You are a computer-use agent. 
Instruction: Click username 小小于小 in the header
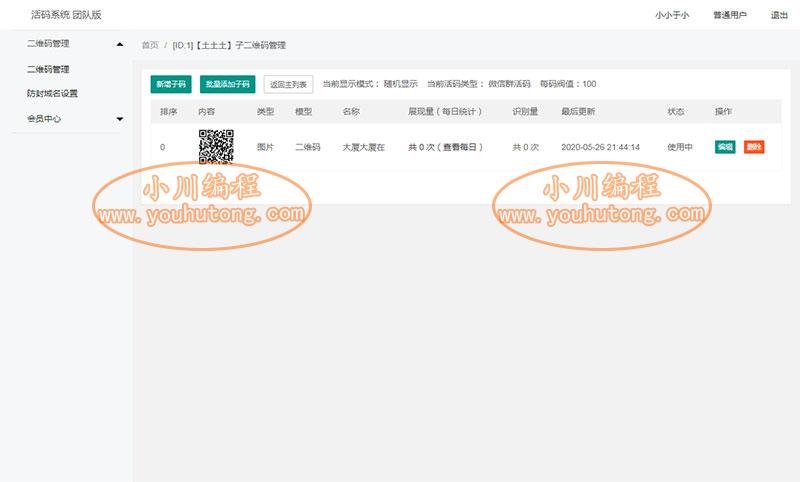672,15
